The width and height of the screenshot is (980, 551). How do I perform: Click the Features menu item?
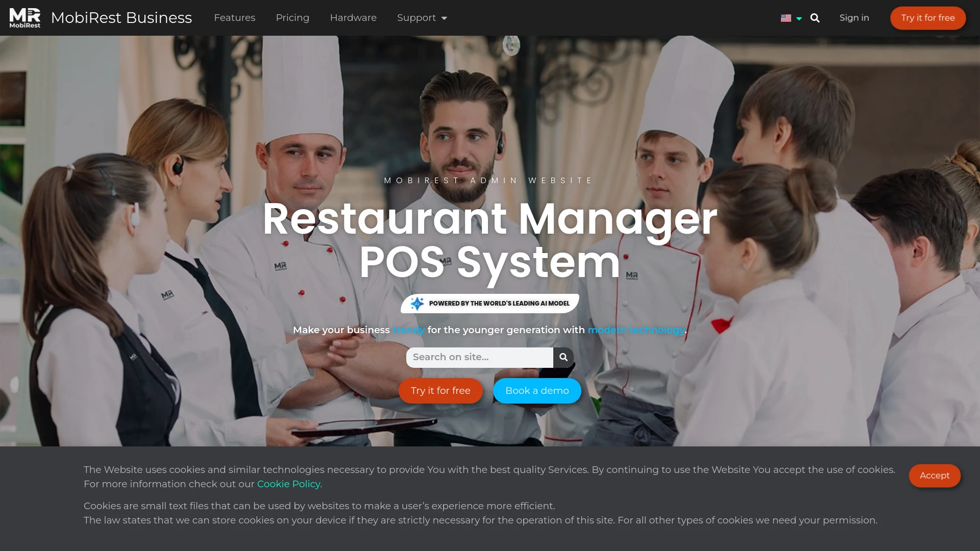(x=235, y=17)
